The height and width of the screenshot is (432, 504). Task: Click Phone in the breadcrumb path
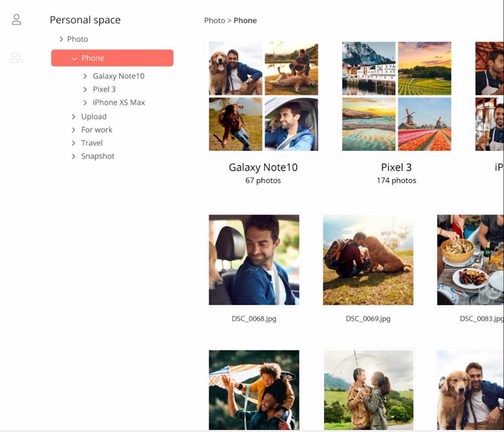245,21
